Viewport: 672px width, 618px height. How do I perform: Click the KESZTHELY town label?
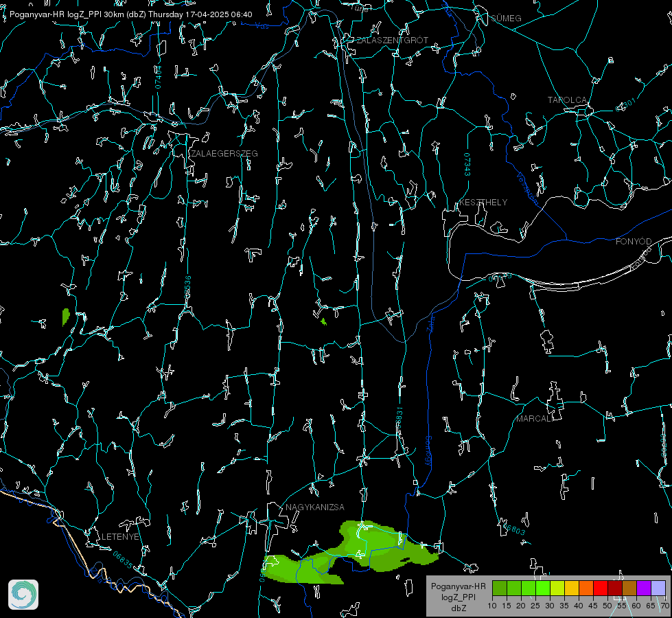483,203
